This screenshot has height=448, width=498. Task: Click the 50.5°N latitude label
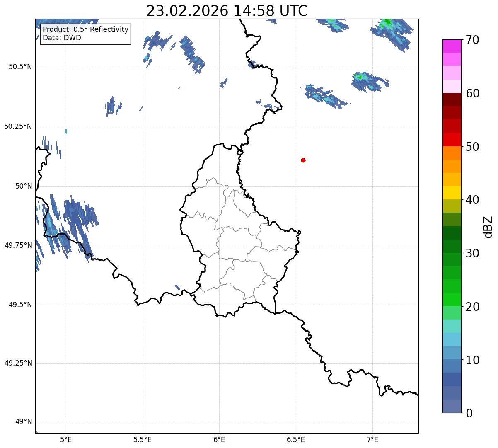pos(20,67)
